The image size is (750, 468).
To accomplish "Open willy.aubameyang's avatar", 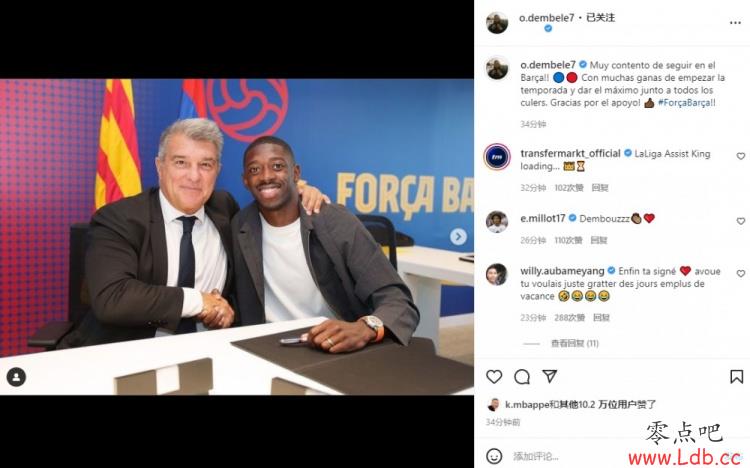I will pos(497,275).
